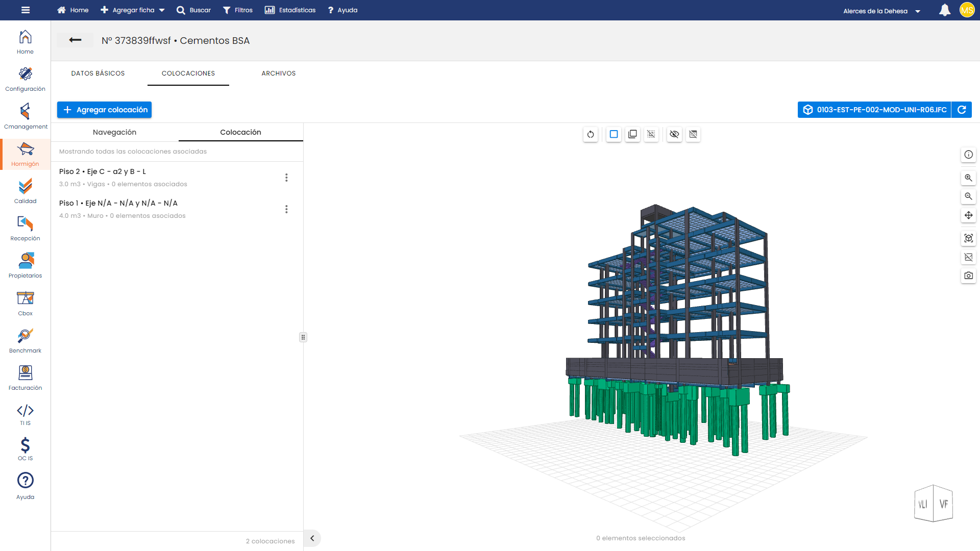
Task: Click the reset view rotate icon
Action: pyautogui.click(x=591, y=134)
